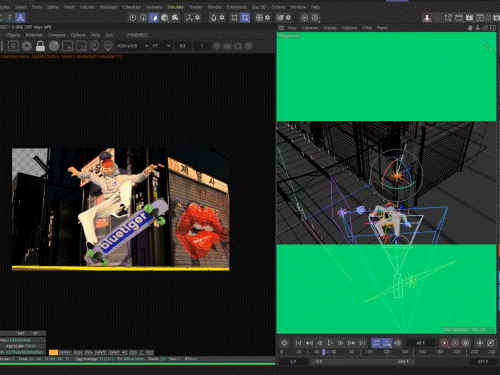
Task: Open the Octane viewer Materials menu
Action: [34, 35]
